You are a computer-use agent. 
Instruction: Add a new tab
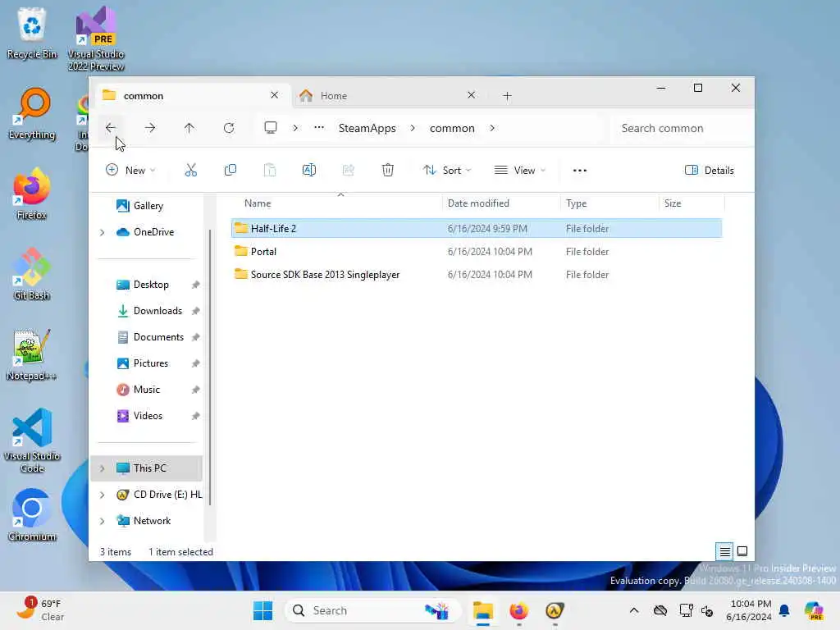(x=507, y=96)
